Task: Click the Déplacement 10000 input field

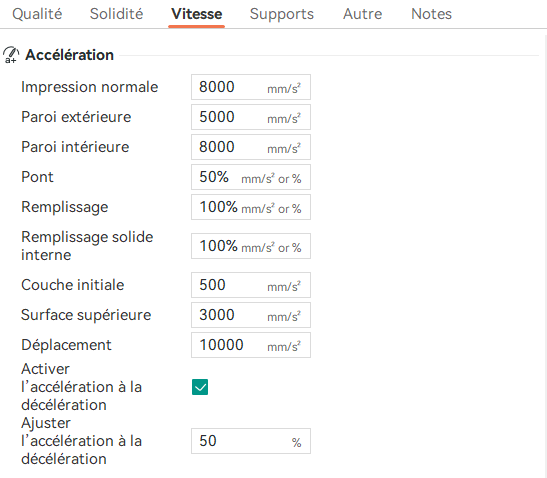Action: click(251, 345)
